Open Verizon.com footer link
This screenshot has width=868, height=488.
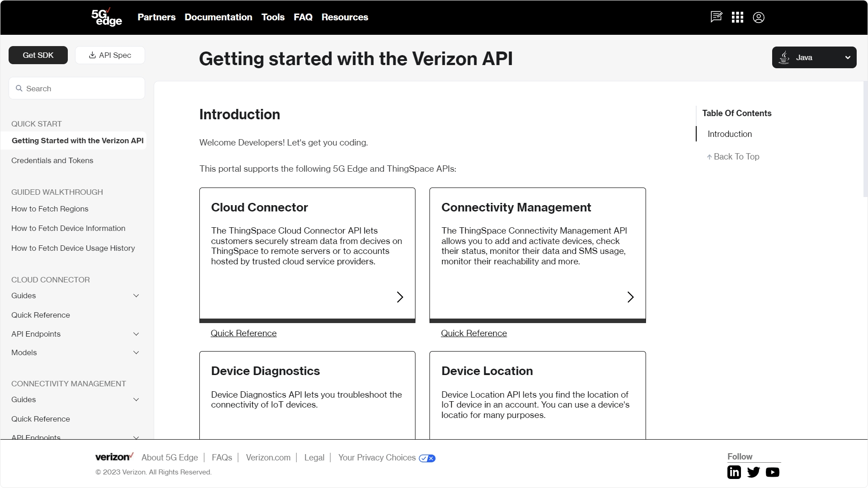pyautogui.click(x=268, y=457)
